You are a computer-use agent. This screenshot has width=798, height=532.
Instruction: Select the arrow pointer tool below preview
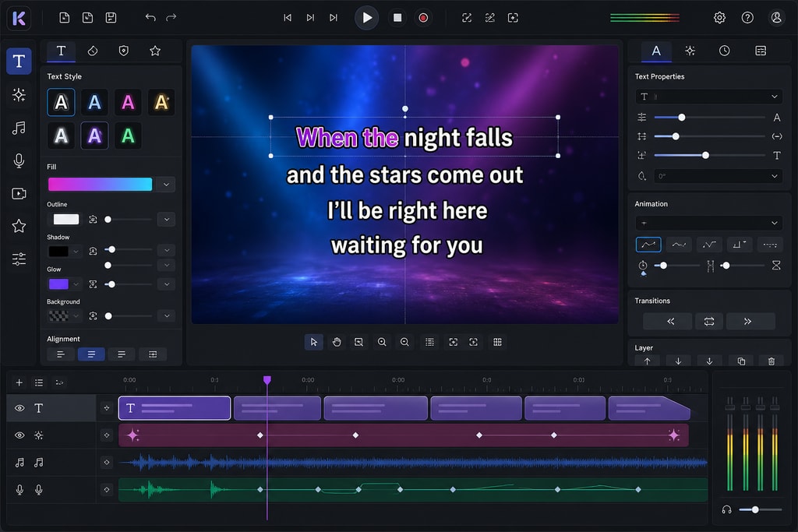point(313,342)
